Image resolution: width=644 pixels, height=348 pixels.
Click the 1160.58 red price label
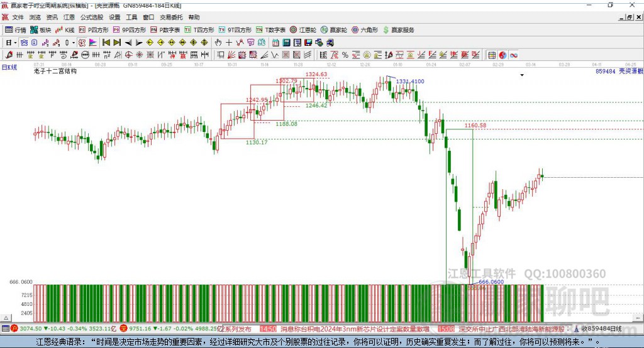(475, 125)
